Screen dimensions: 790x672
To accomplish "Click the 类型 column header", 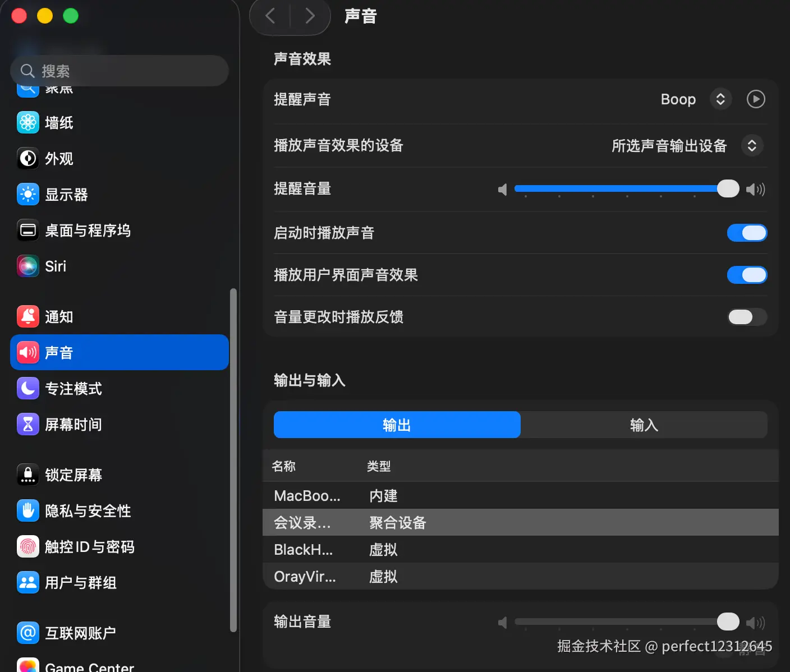I will pyautogui.click(x=379, y=466).
